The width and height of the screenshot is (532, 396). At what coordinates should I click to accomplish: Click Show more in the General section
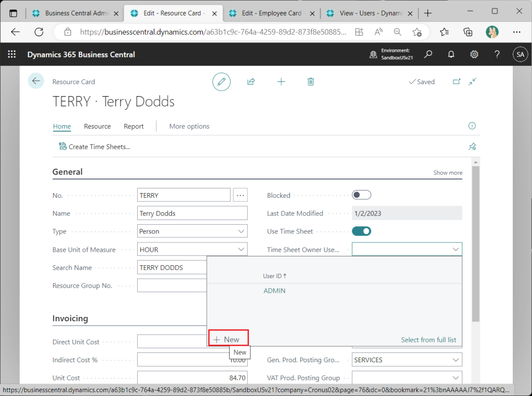tap(447, 173)
